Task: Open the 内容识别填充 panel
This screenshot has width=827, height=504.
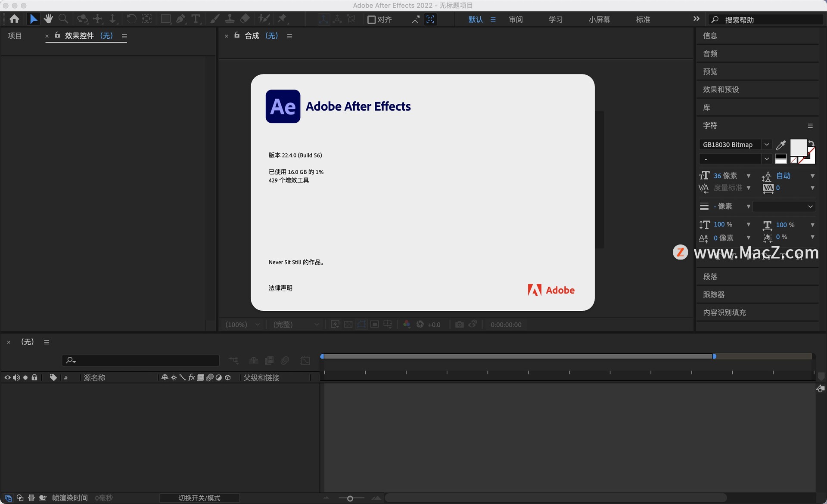Action: (724, 312)
